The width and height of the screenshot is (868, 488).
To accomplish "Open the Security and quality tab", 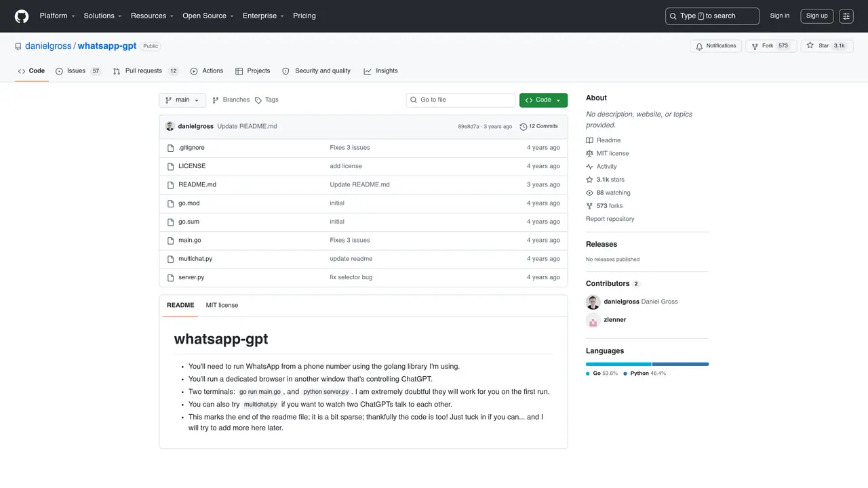I will pos(317,71).
